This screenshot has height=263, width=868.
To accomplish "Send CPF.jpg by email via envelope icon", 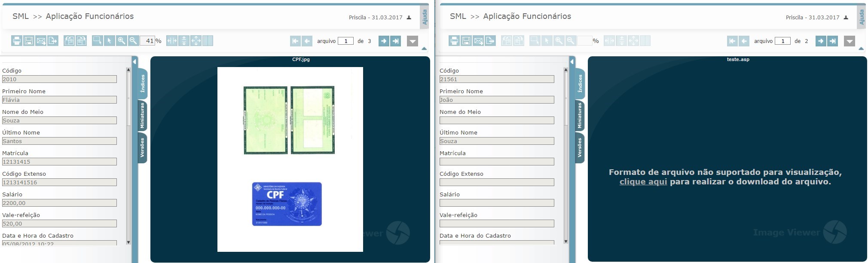I will (x=41, y=41).
